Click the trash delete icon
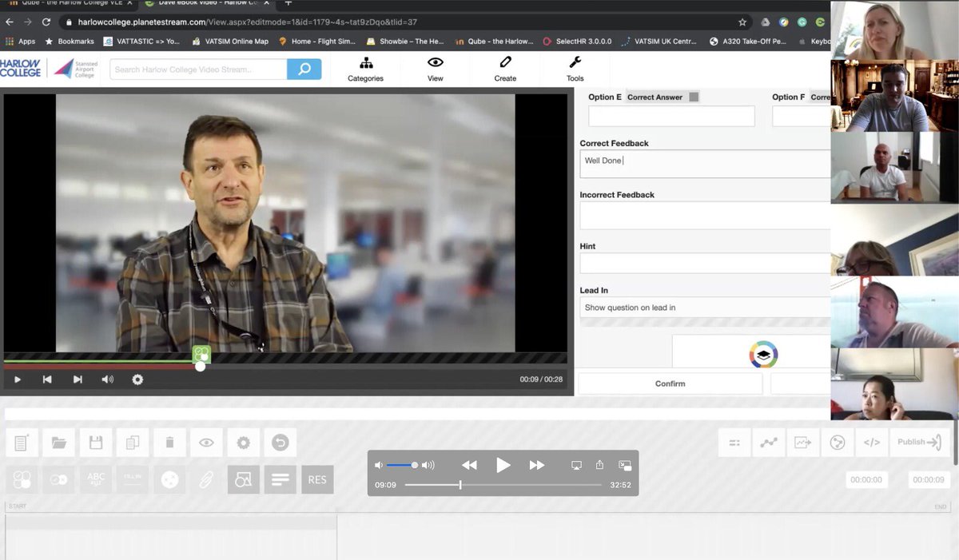Image resolution: width=959 pixels, height=560 pixels. point(169,443)
